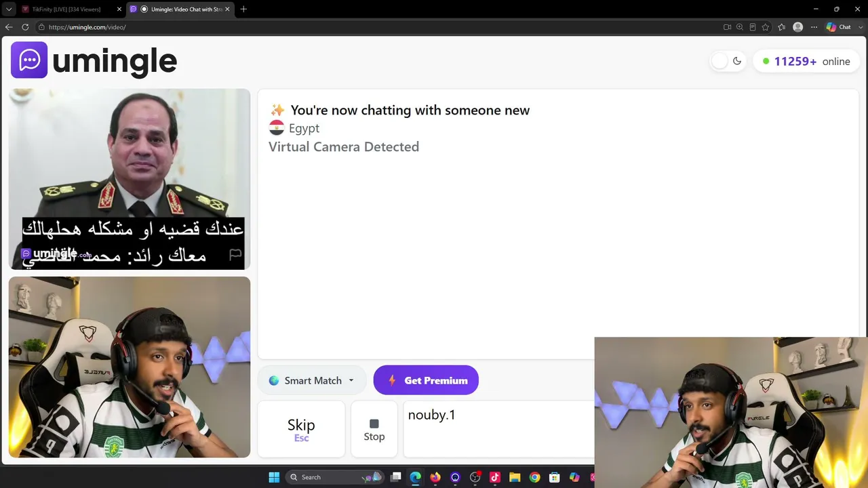This screenshot has height=488, width=868.
Task: Click the umingle.com address bar
Action: click(x=380, y=27)
